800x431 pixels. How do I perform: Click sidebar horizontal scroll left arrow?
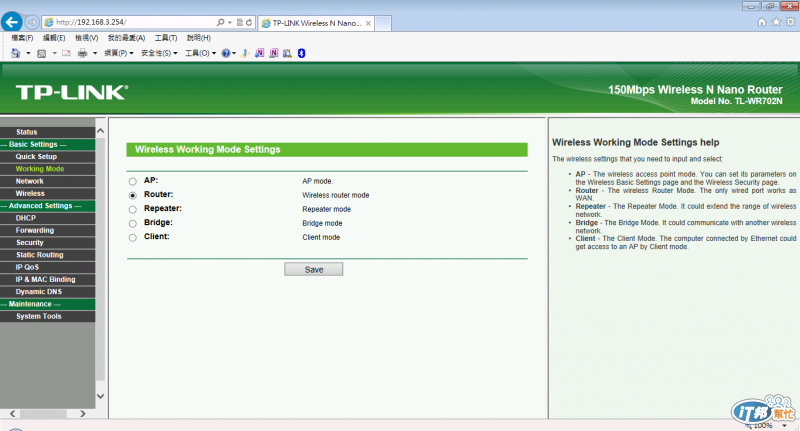12,414
